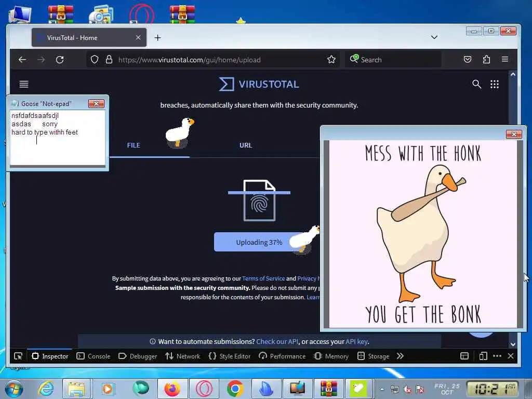This screenshot has height=399, width=532.
Task: Close the Mess With The Honk meme window
Action: tap(514, 135)
